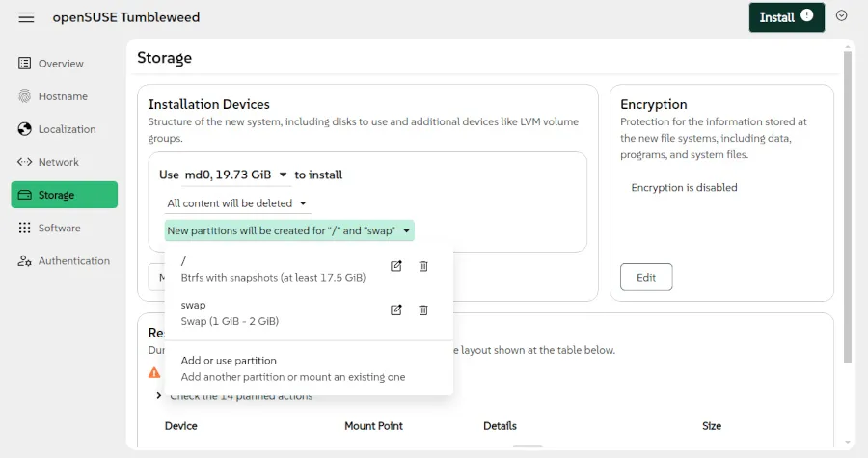The width and height of the screenshot is (868, 458).
Task: Click the circled chevron beside Install
Action: (841, 15)
